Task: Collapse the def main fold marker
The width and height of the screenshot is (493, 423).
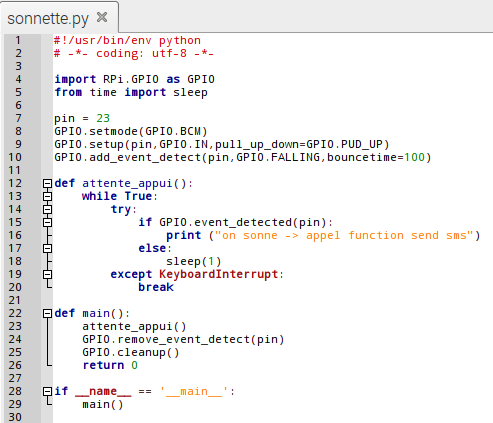Action: (47, 313)
